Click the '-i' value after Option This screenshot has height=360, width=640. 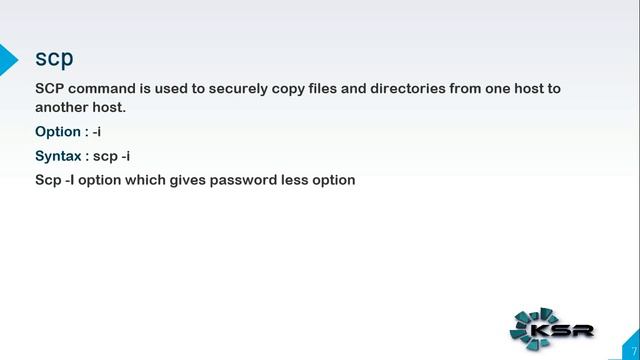pos(97,132)
